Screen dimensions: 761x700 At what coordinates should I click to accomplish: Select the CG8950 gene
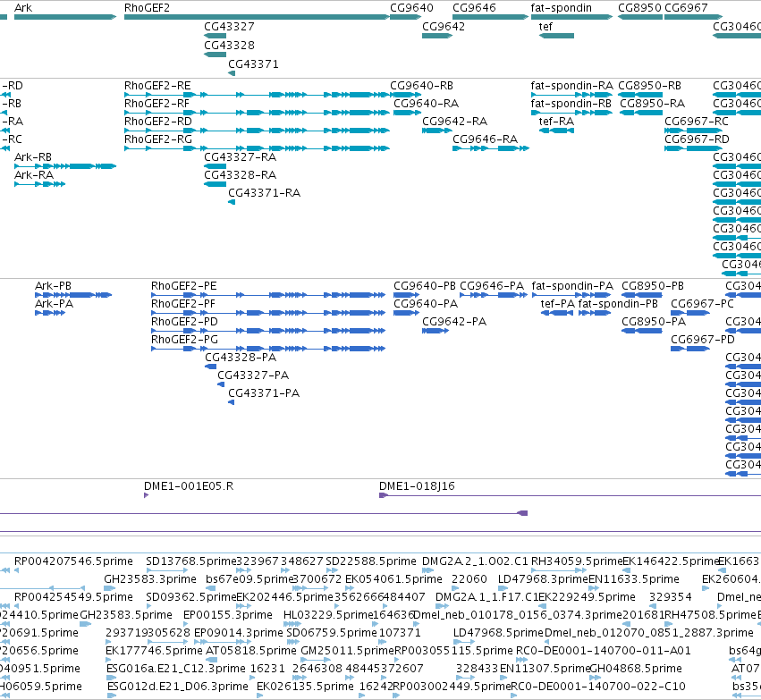[640, 17]
